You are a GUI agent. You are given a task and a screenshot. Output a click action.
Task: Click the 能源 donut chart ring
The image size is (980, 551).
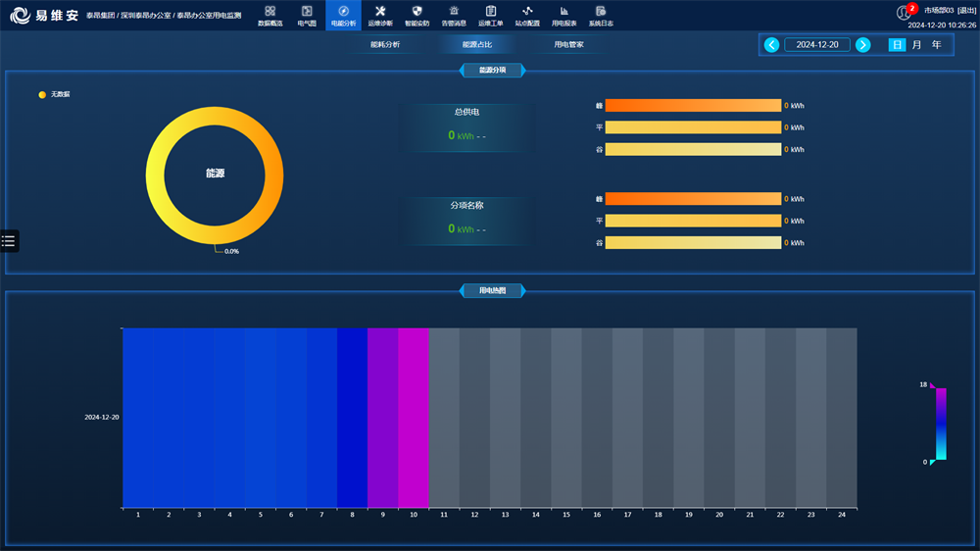pos(155,175)
